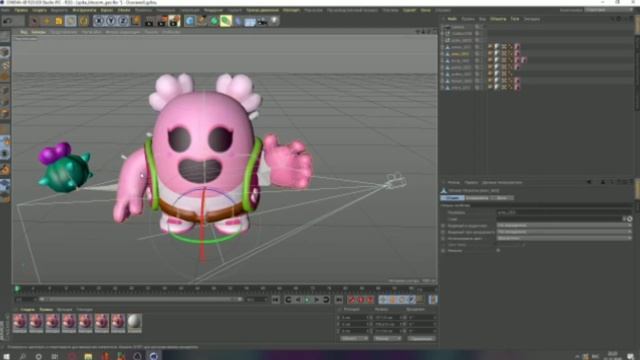This screenshot has height=360, width=640.
Task: Toggle scale keyframe recording
Action: [x=392, y=300]
